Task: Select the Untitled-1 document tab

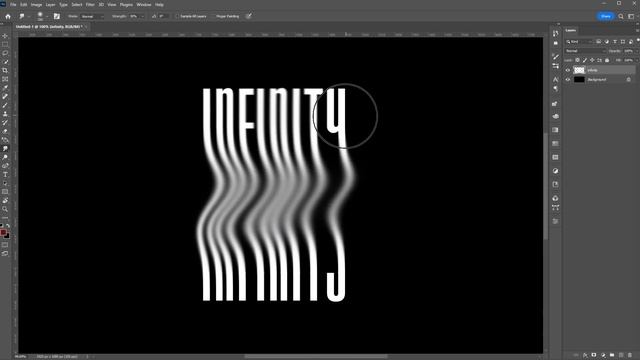Action: (x=49, y=27)
